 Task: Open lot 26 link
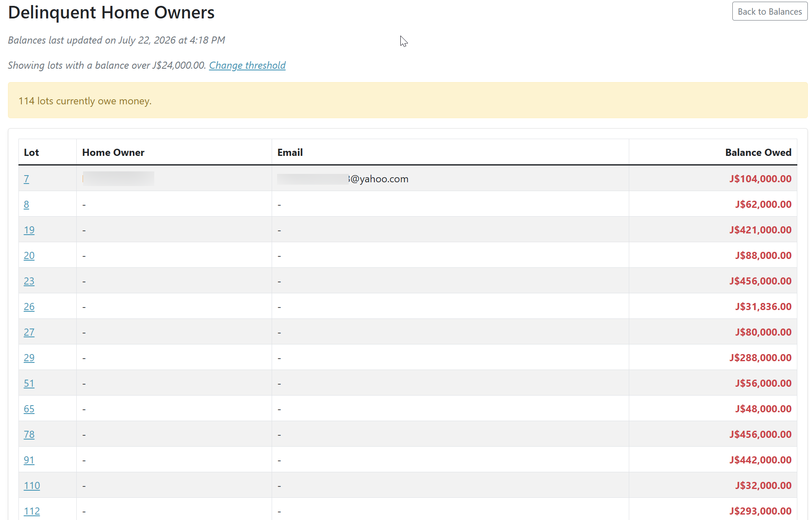click(x=29, y=307)
